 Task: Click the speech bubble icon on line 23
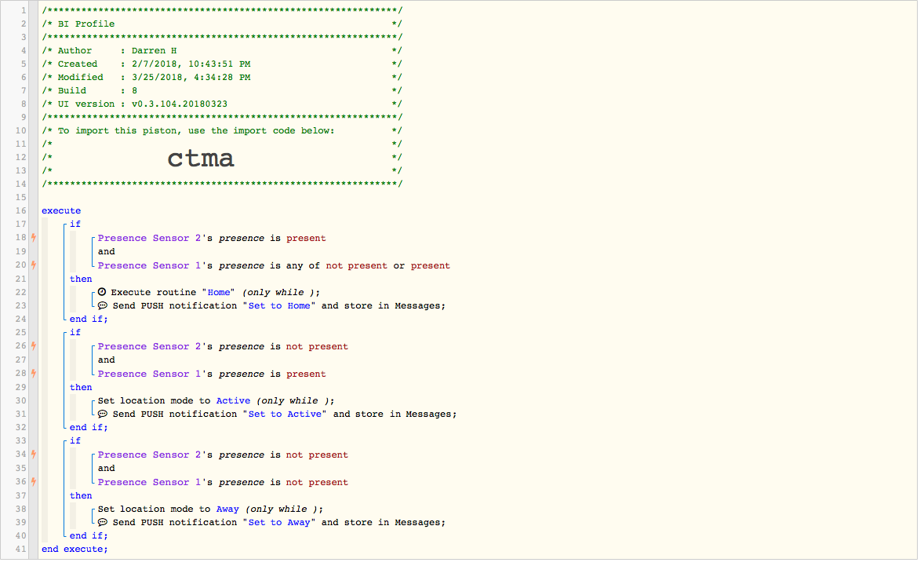pyautogui.click(x=103, y=305)
